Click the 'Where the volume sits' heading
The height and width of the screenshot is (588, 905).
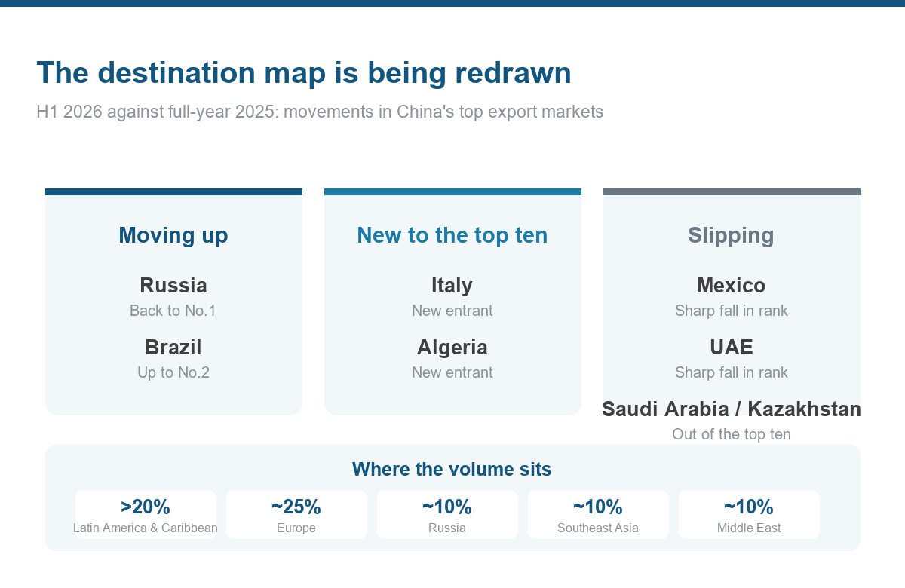point(452,470)
